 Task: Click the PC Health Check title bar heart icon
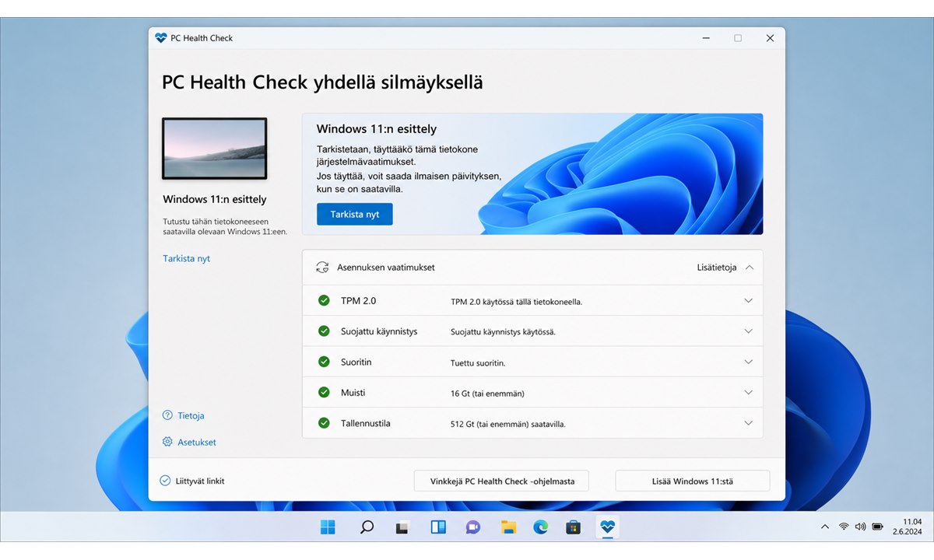161,38
